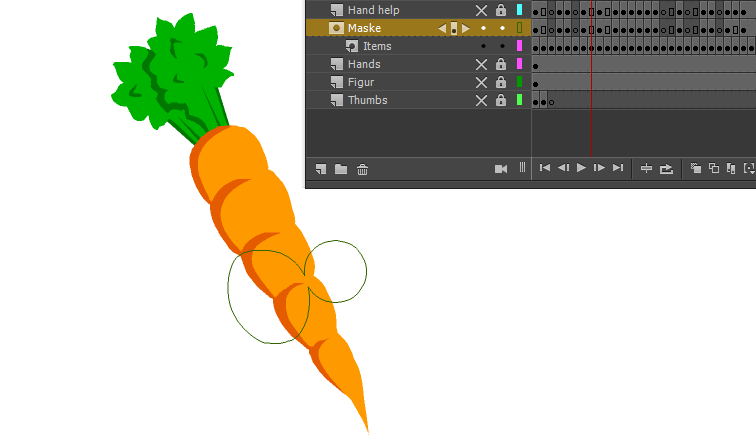This screenshot has height=442, width=756.
Task: Delete layer using the trash icon
Action: [x=363, y=169]
